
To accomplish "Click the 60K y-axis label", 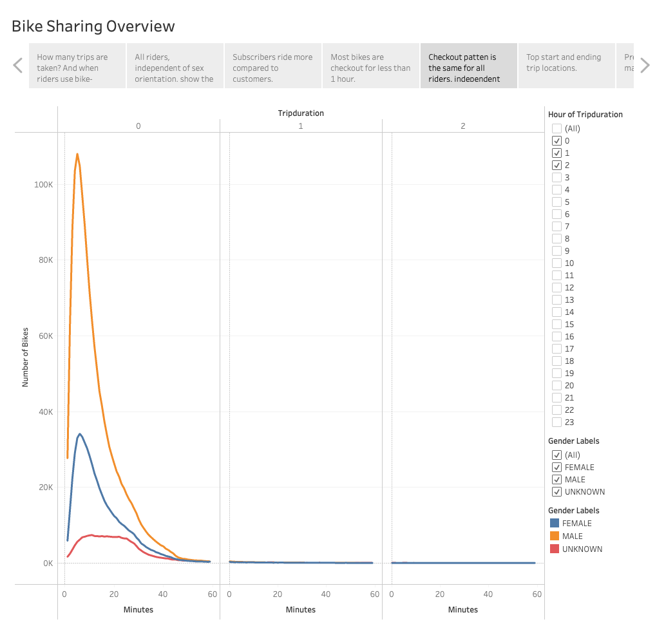I will (x=46, y=336).
